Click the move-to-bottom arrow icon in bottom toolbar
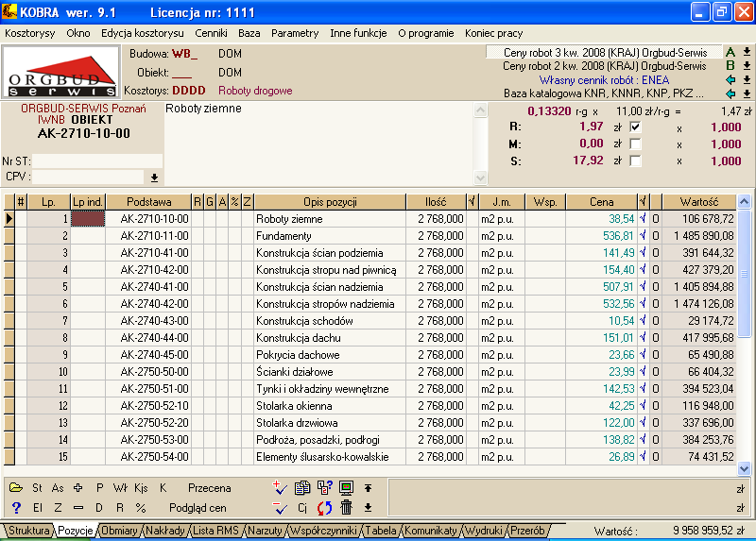The image size is (756, 541). point(368,507)
